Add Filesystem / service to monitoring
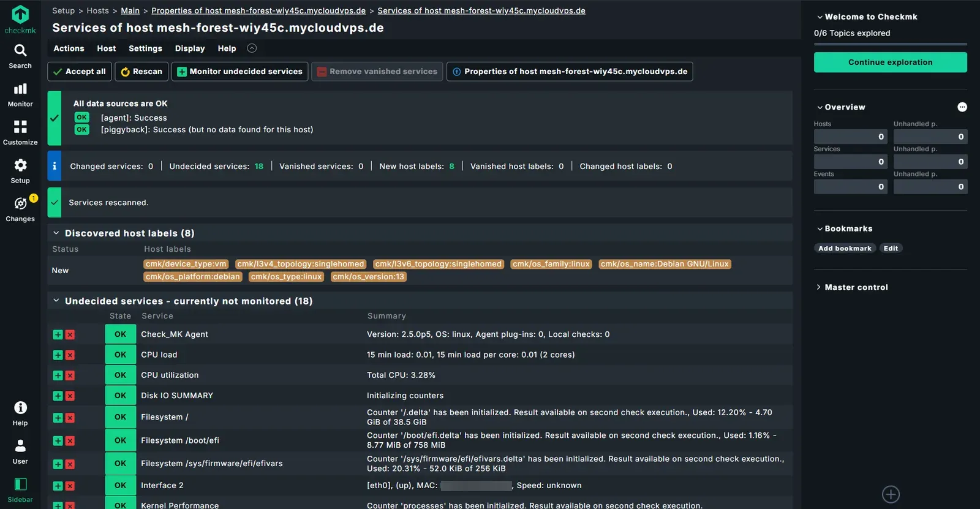980x509 pixels. (58, 418)
